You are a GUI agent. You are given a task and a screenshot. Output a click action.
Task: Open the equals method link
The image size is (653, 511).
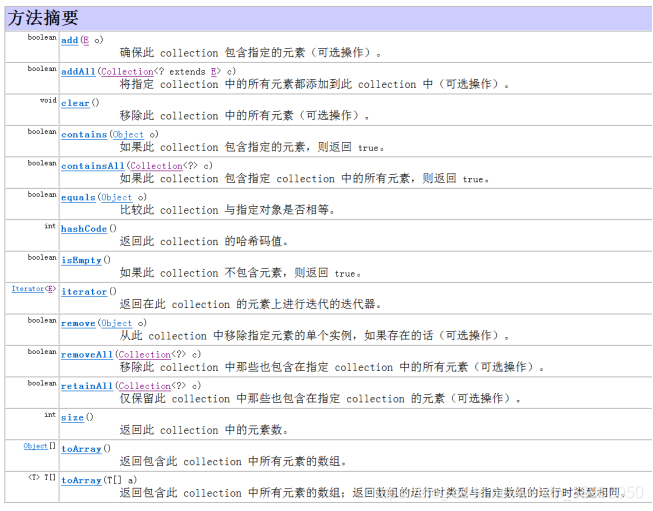point(78,197)
